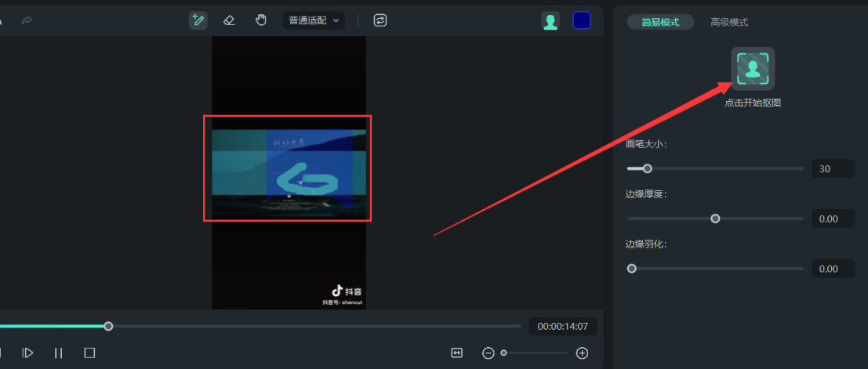Viewport: 868px width, 369px height.
Task: Switch to 高级模式 tab
Action: tap(729, 22)
